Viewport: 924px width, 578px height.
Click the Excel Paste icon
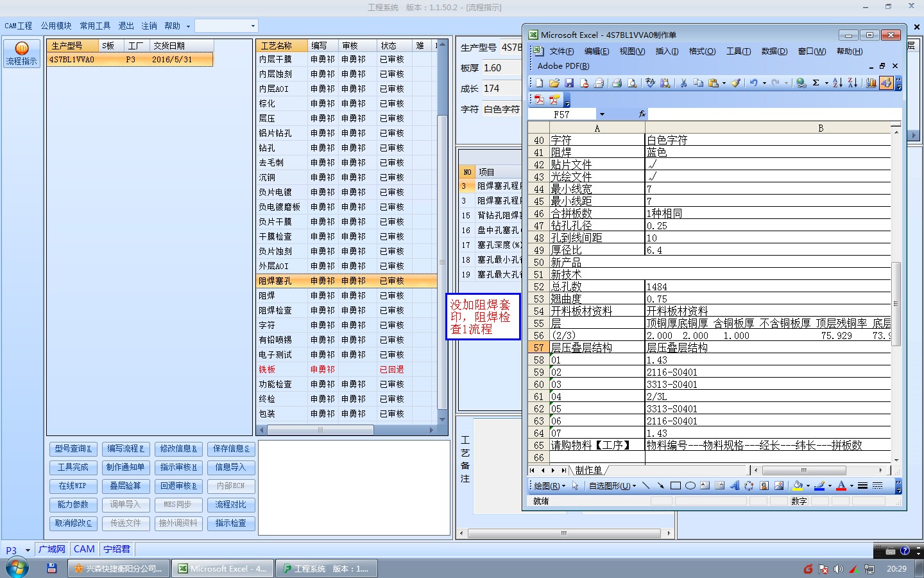coord(713,83)
